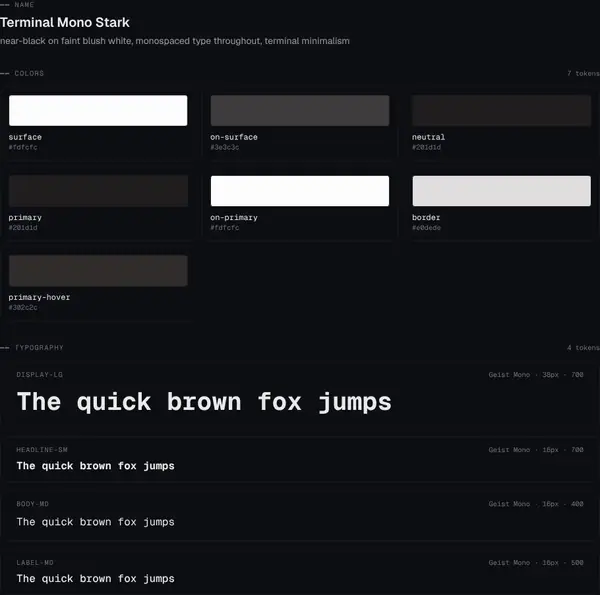Image resolution: width=600 pixels, height=595 pixels.
Task: Click the primary color swatch
Action: pos(98,191)
